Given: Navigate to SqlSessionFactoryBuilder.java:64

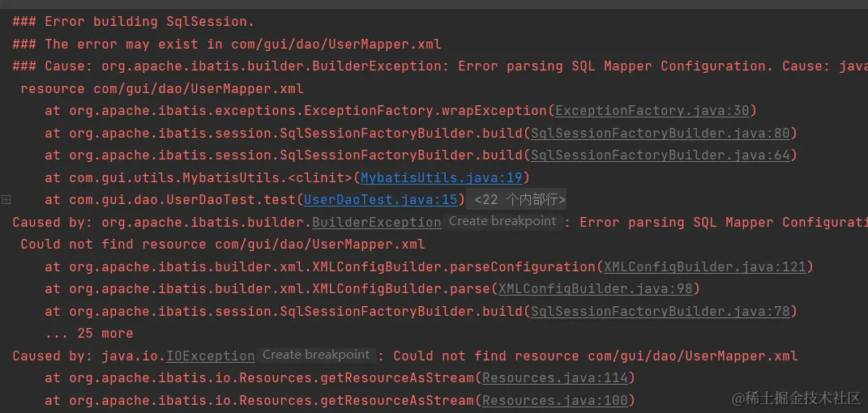Looking at the screenshot, I should (x=660, y=155).
